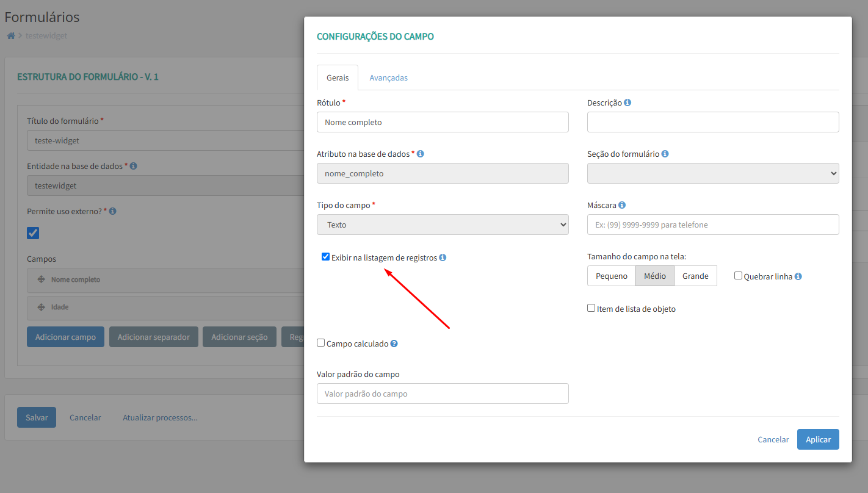This screenshot has height=493, width=868.
Task: Click info icon beside Máscara label
Action: click(x=621, y=205)
